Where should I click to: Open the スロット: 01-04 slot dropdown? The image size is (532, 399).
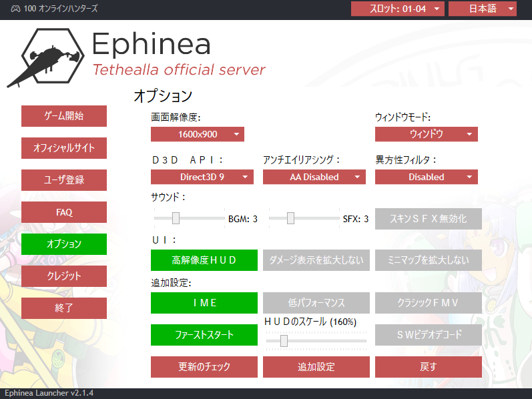pos(398,9)
